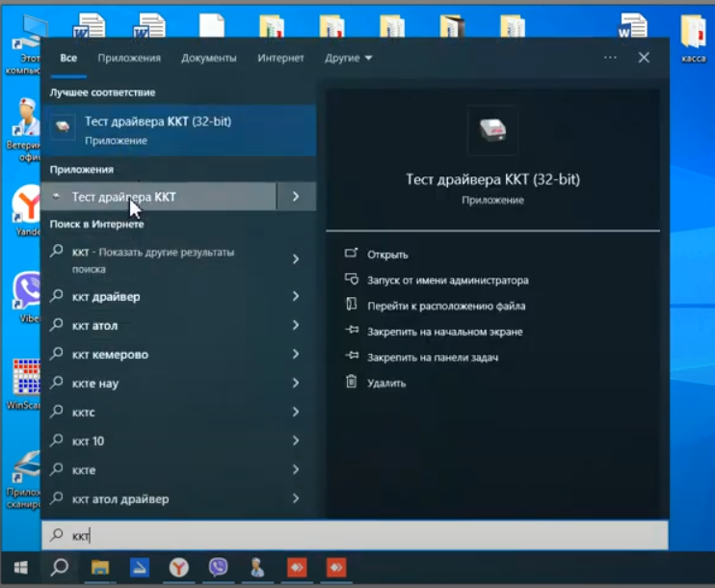
Task: Expand arrow next to 'Тест драйвера ККТ' app
Action: [x=296, y=197]
